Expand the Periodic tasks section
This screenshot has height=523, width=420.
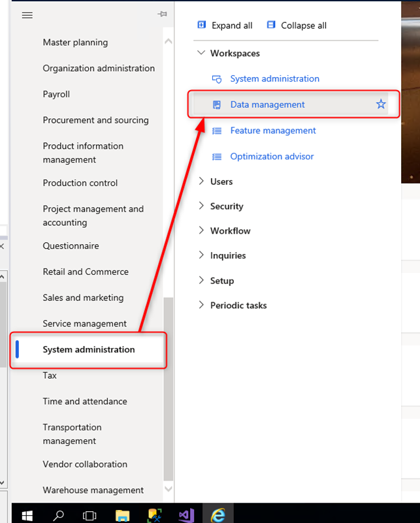tap(201, 305)
